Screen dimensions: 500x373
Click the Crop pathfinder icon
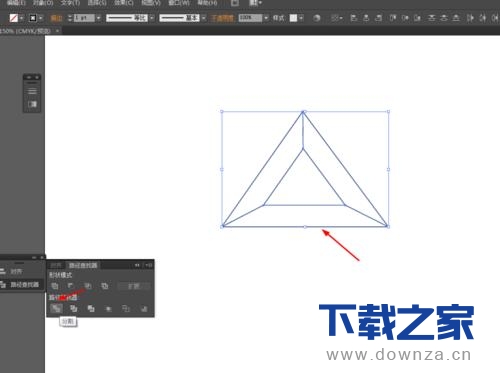[x=108, y=309]
